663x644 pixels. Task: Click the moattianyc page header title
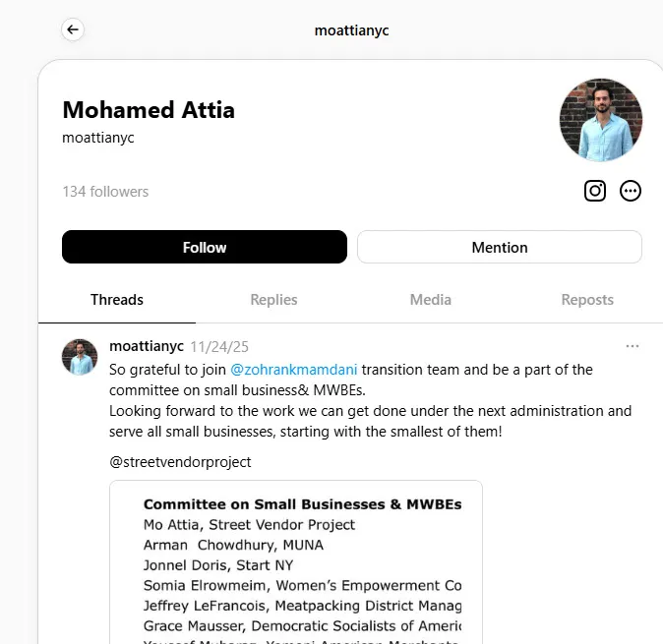pyautogui.click(x=351, y=30)
